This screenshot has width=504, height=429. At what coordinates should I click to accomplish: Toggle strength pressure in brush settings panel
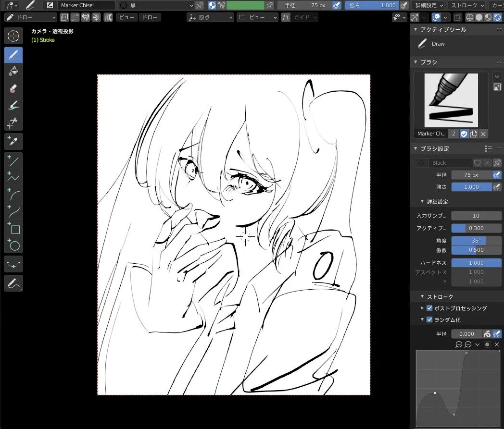tap(497, 187)
